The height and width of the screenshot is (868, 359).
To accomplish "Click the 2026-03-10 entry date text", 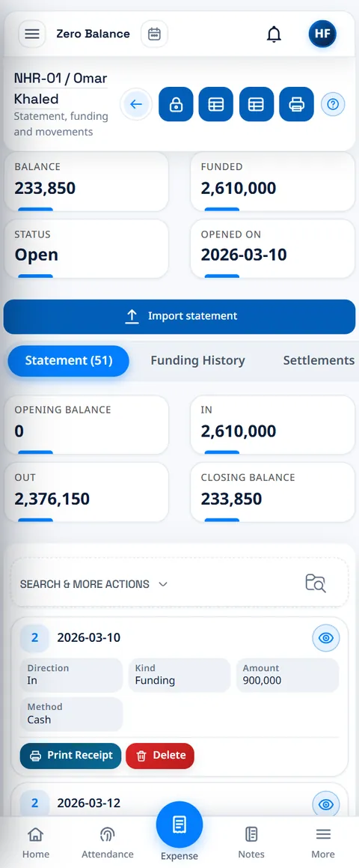I will 88,638.
